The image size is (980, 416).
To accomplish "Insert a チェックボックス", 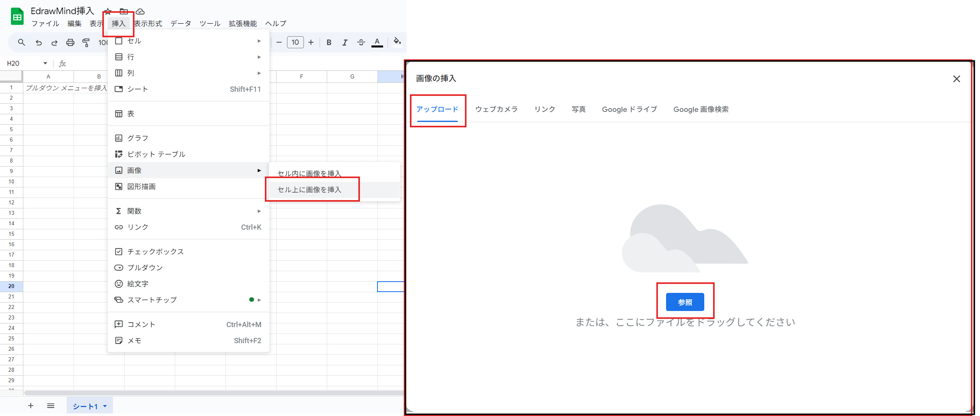I will (189, 251).
